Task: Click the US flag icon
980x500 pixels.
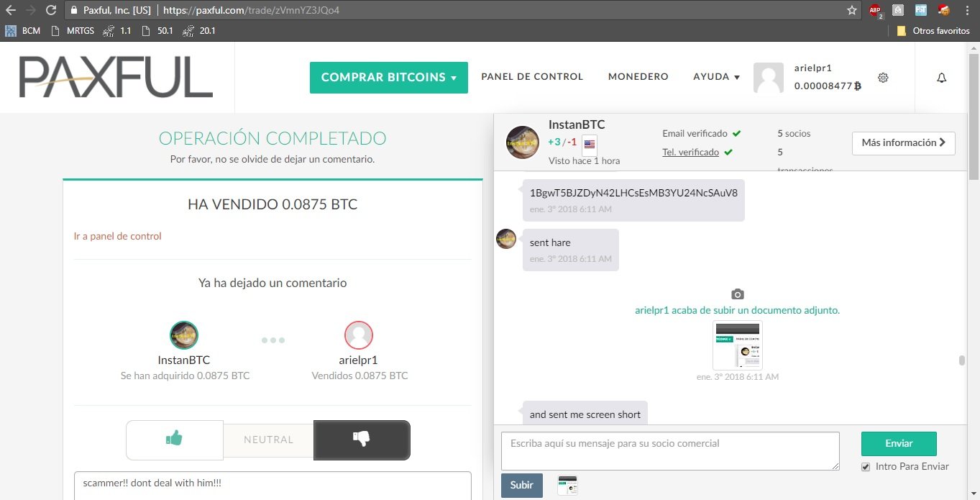Action: tap(590, 144)
